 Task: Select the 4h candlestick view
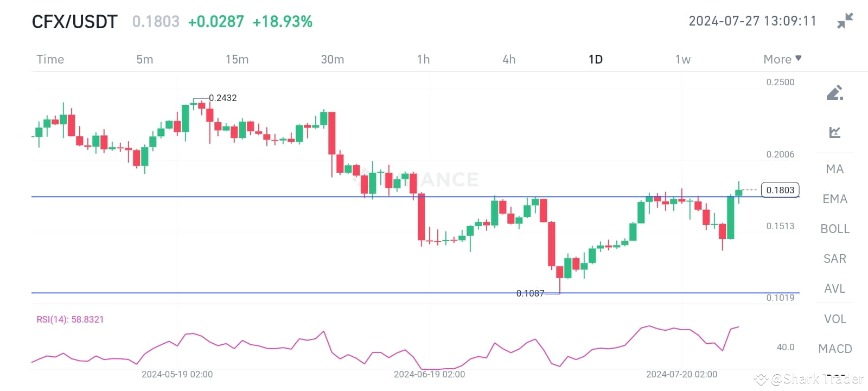click(x=508, y=59)
